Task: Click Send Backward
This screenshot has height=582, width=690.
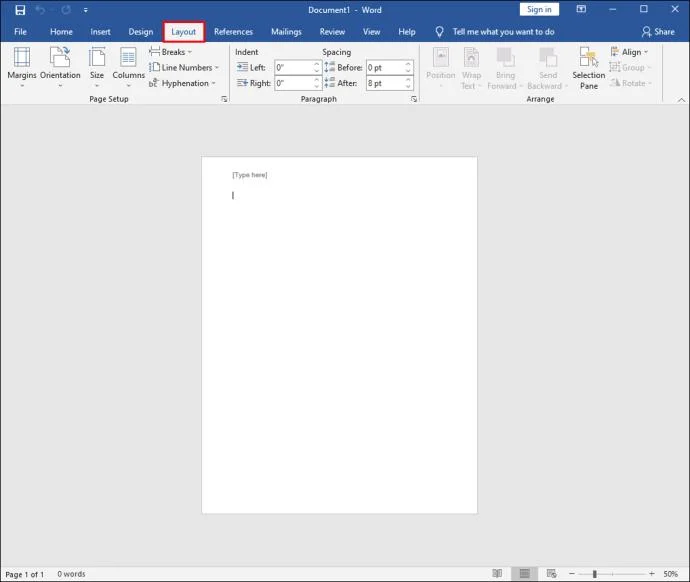Action: coord(548,67)
